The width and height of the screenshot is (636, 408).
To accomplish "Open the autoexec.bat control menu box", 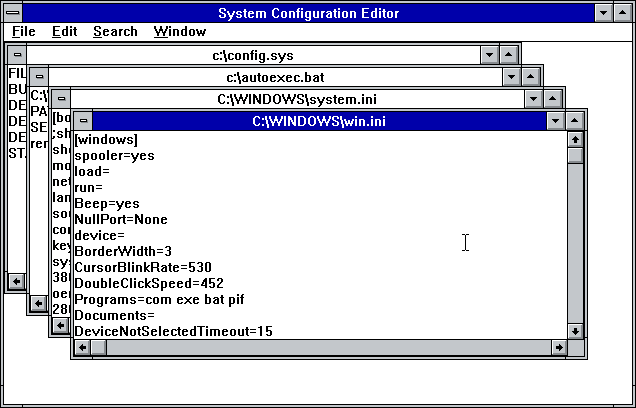I will pos(38,77).
